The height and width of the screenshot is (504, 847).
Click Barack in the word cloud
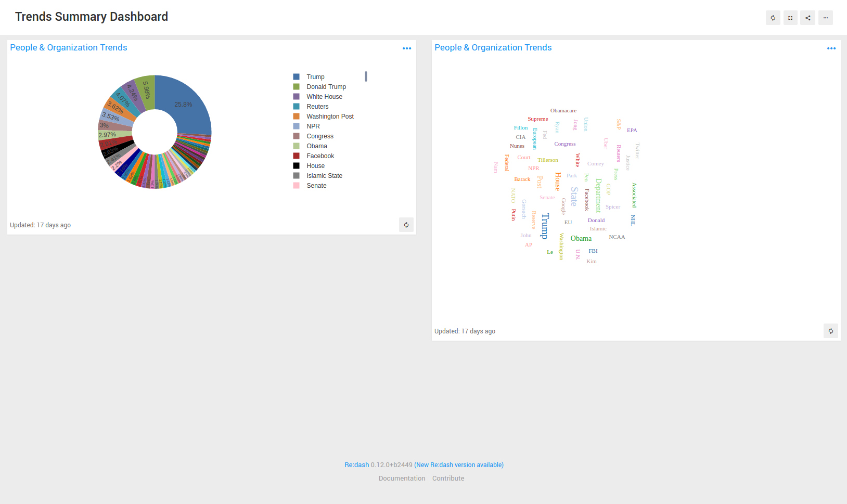tap(522, 179)
